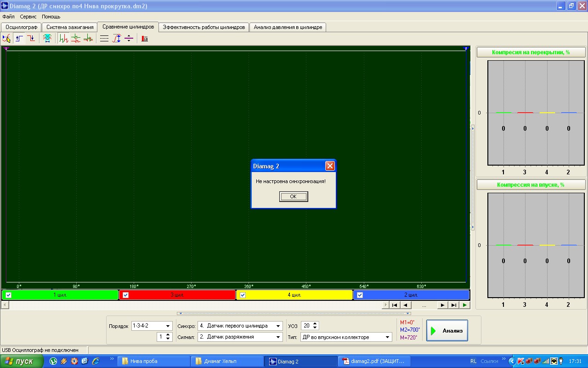Screen dimensions: 588x368
Task: Start playback with green play arrow
Action: [465, 305]
